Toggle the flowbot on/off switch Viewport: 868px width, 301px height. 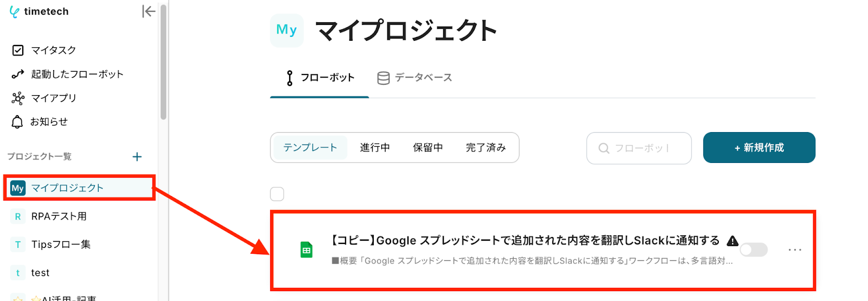click(x=754, y=250)
